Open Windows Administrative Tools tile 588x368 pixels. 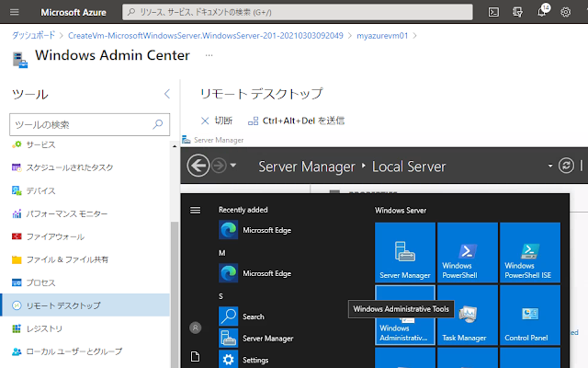pos(405,315)
